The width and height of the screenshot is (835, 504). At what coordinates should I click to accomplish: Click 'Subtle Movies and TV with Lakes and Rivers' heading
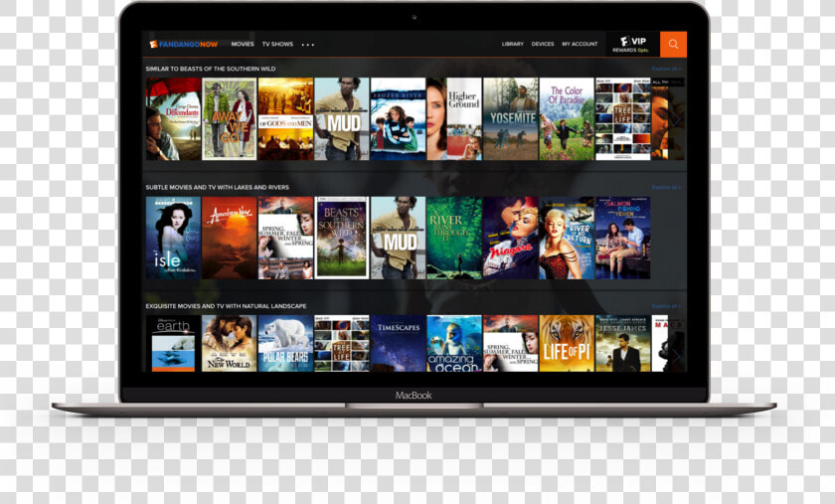click(218, 188)
